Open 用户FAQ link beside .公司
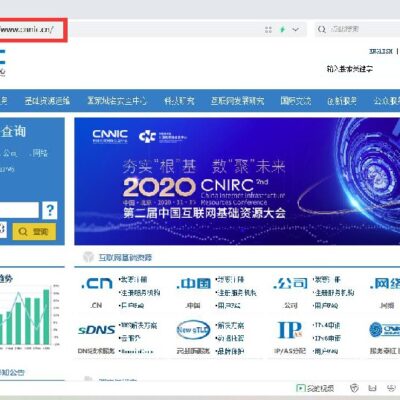The height and width of the screenshot is (400, 400). (x=325, y=305)
